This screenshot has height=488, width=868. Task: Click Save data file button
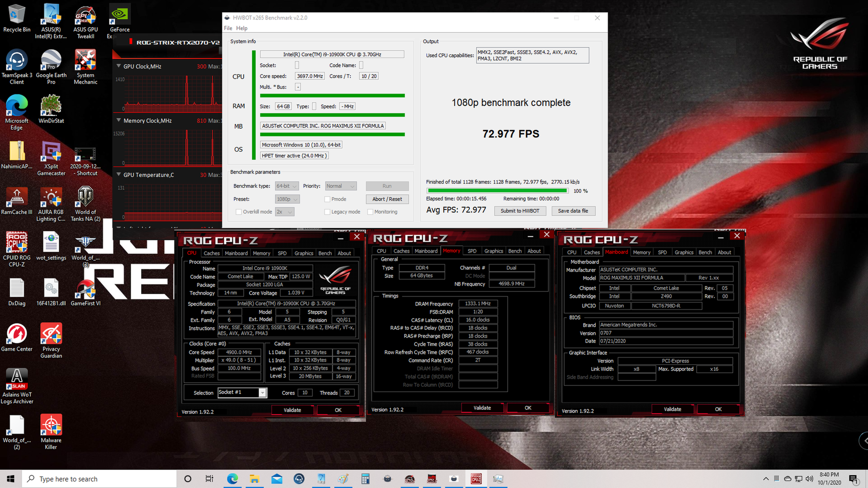pyautogui.click(x=573, y=211)
